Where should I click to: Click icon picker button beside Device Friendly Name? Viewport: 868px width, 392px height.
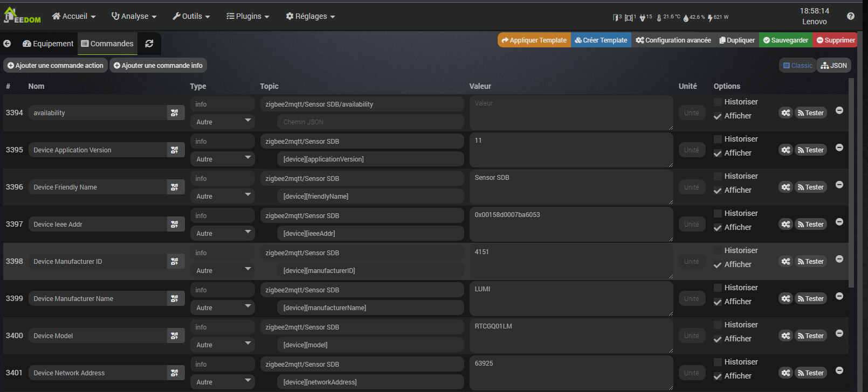click(x=175, y=187)
